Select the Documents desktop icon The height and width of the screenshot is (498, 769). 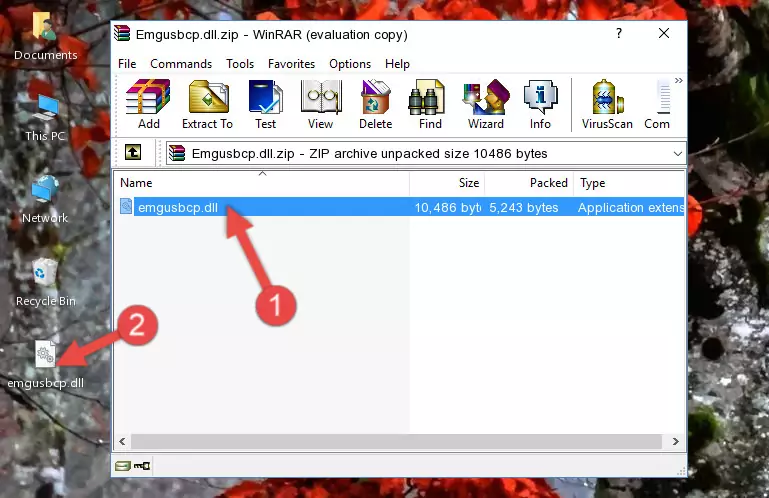coord(45,36)
